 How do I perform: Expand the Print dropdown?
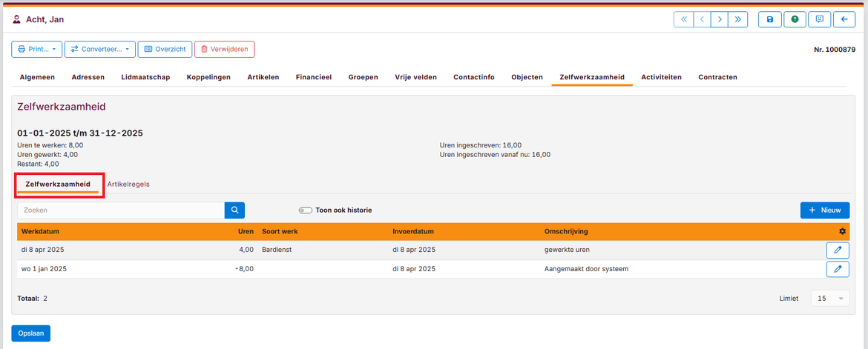pyautogui.click(x=36, y=50)
